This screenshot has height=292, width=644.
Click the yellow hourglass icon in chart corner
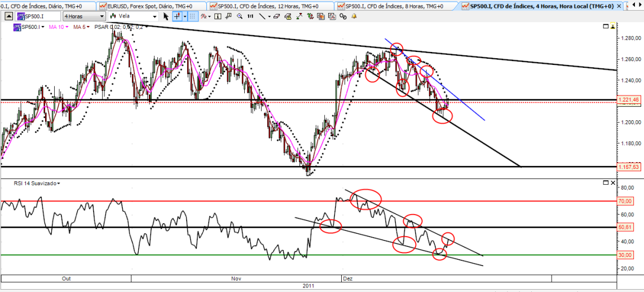[613, 27]
